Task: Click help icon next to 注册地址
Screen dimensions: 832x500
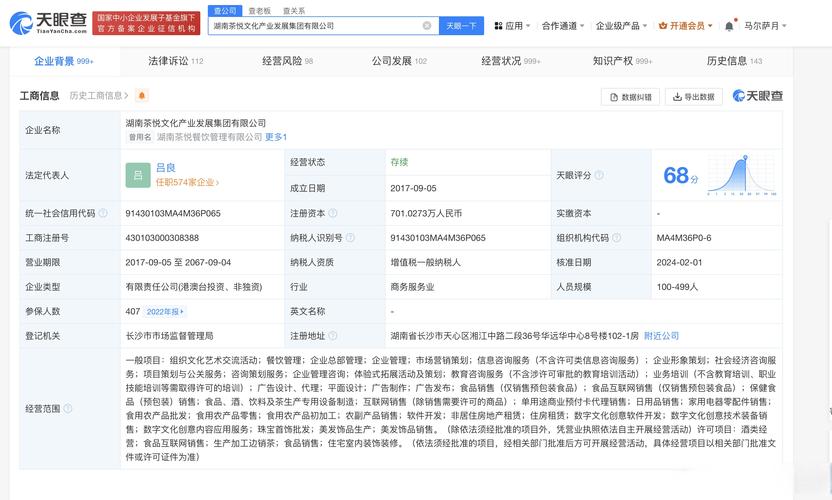Action: tap(333, 335)
